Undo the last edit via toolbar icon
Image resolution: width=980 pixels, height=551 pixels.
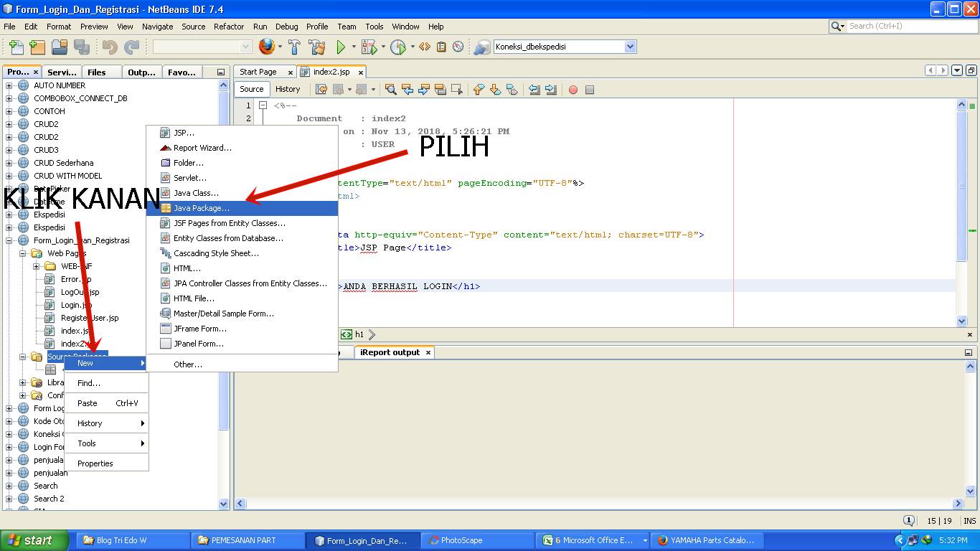tap(109, 46)
